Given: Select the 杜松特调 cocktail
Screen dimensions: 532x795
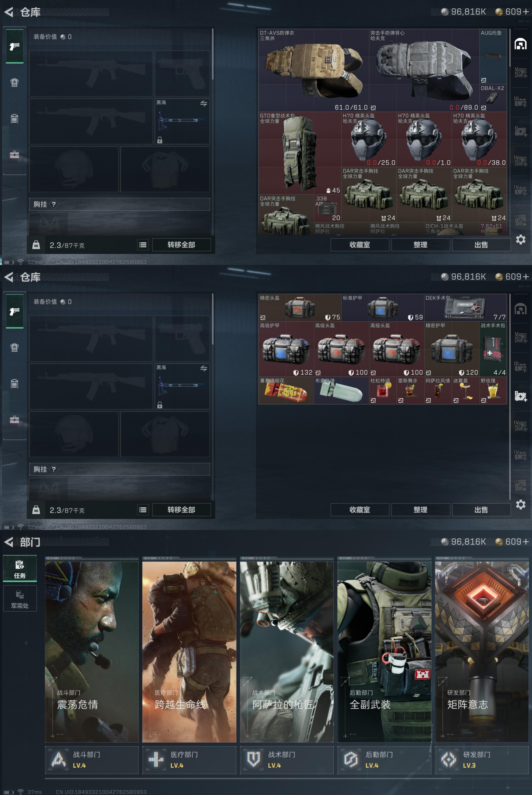Looking at the screenshot, I should [383, 391].
